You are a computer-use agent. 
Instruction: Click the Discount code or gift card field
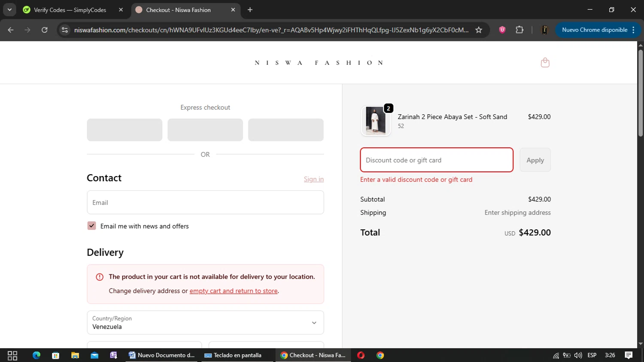coord(437,160)
